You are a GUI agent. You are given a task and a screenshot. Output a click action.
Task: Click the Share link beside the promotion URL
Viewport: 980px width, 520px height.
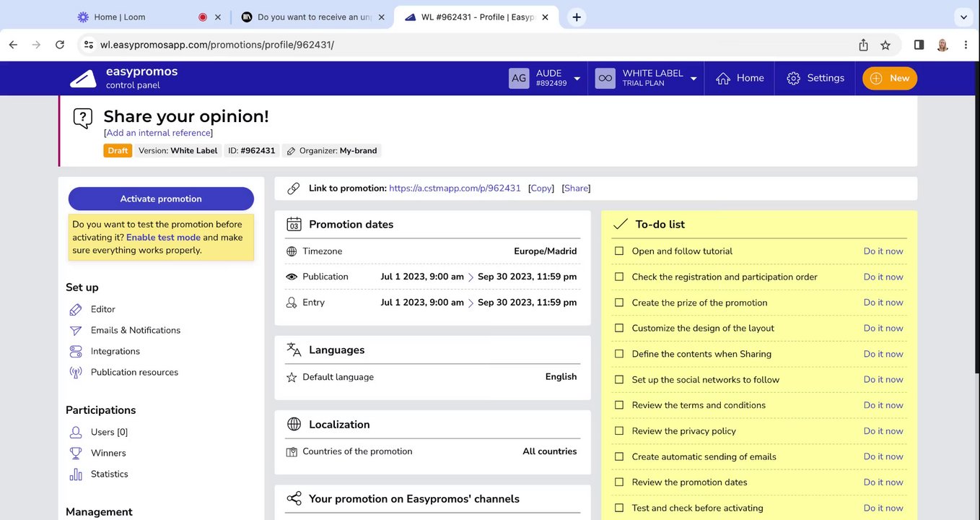[x=576, y=188]
